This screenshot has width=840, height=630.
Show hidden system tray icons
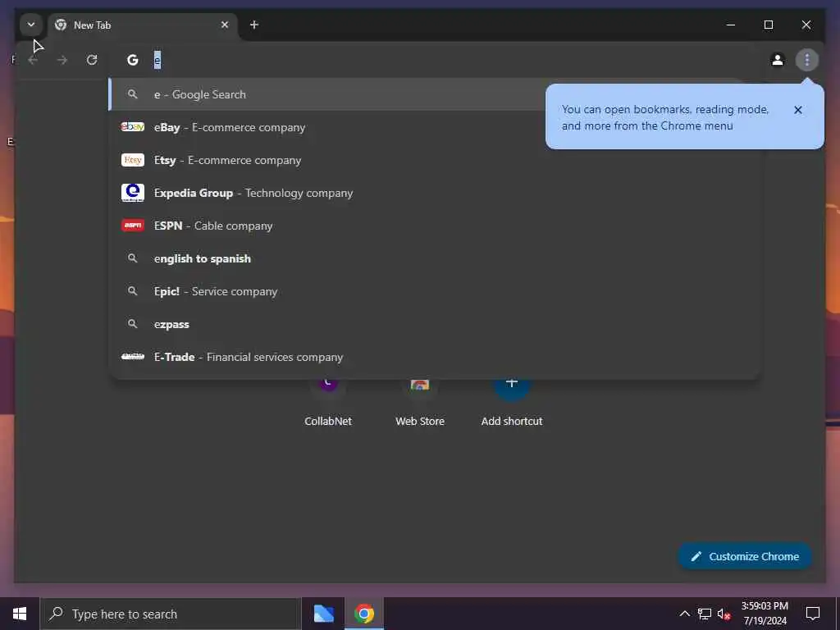pos(685,614)
